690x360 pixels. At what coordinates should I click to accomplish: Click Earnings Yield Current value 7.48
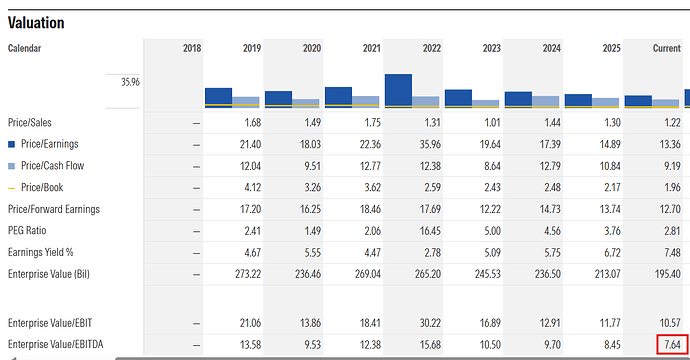(672, 253)
